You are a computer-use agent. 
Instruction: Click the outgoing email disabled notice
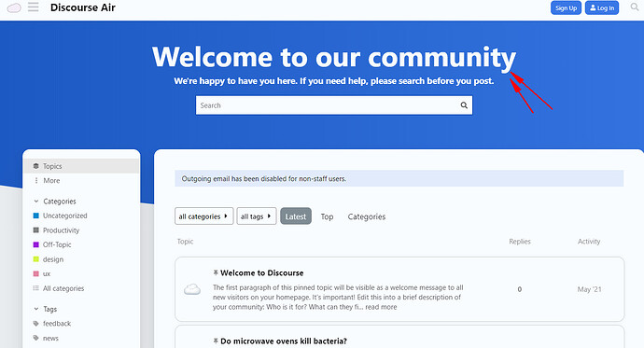coord(399,178)
